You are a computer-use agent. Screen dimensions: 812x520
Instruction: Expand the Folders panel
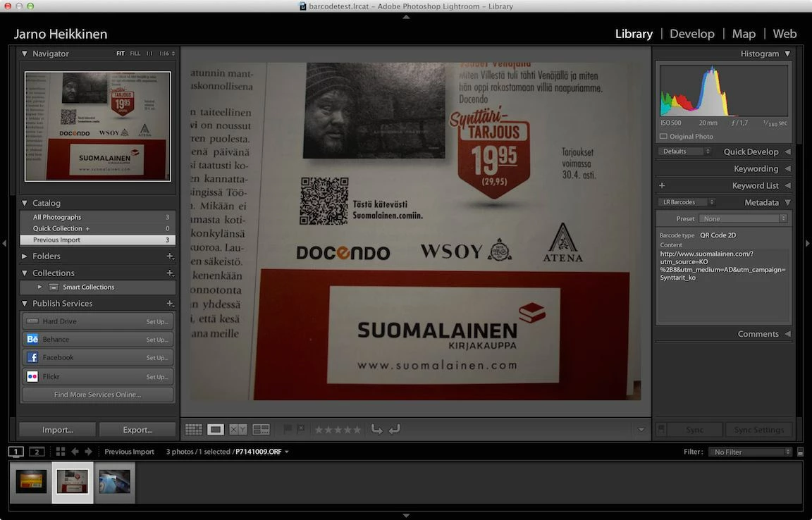point(25,256)
